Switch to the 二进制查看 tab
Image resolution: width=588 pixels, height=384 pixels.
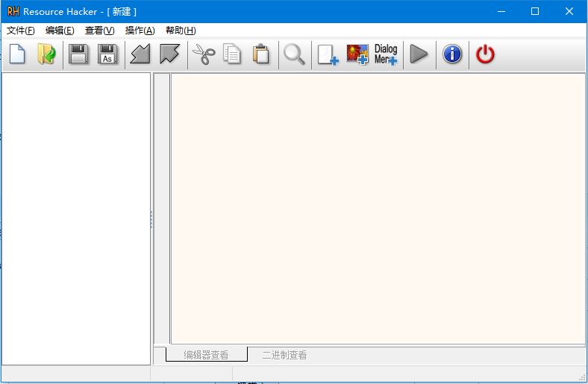tap(284, 354)
